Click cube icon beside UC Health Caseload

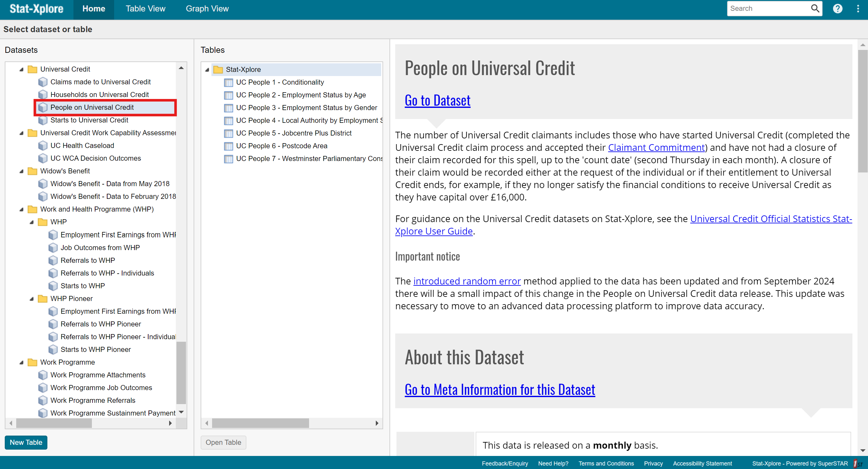(43, 146)
